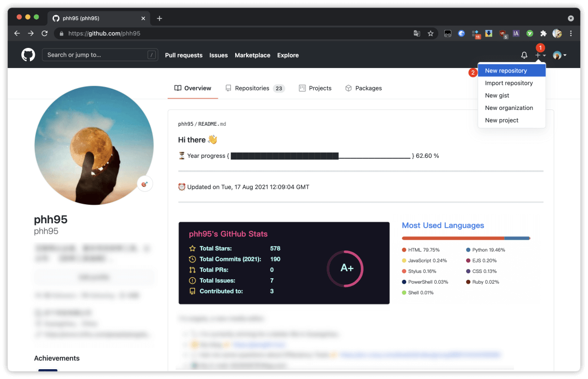The width and height of the screenshot is (588, 379).
Task: Click the tab search dropdown arrow
Action: (571, 18)
